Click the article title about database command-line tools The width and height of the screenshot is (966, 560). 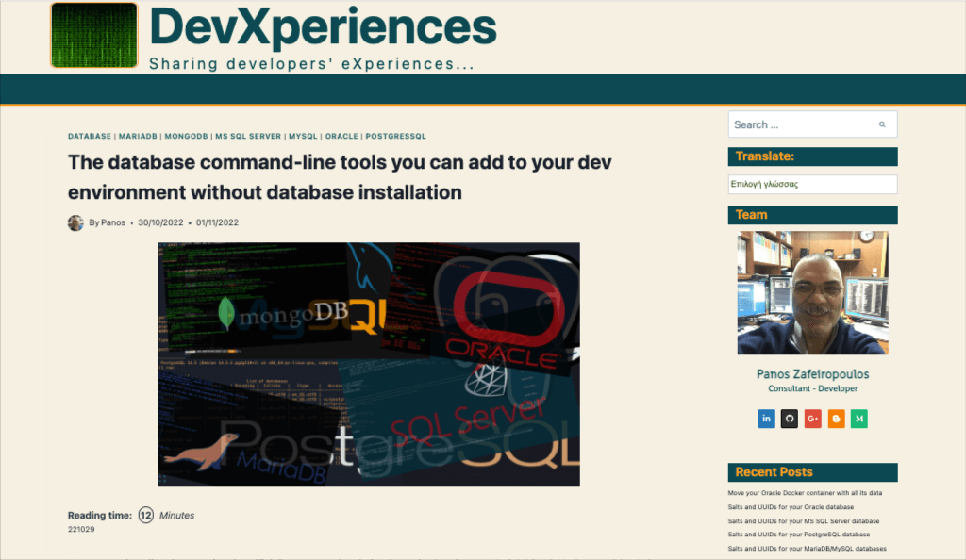tap(340, 177)
